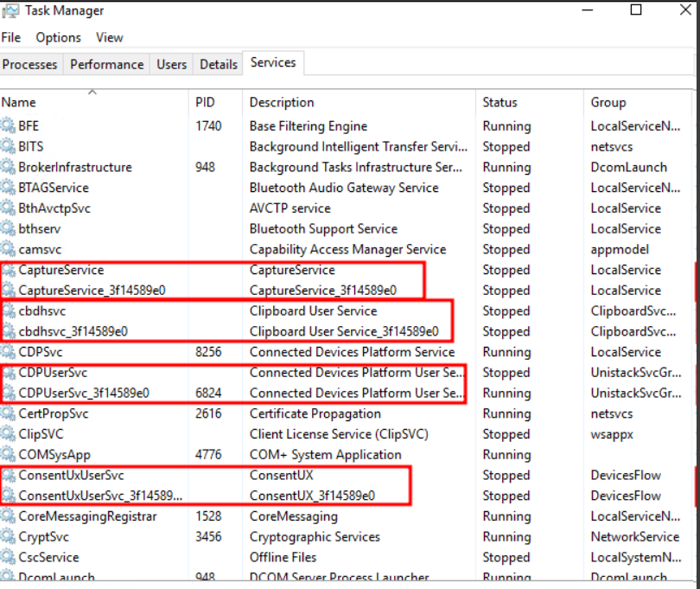The width and height of the screenshot is (700, 589).
Task: Click gear icon of the plain CaptureService row
Action: tap(8, 270)
